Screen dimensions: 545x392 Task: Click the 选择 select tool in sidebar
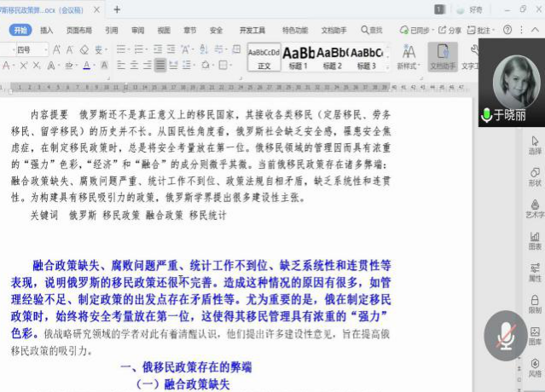535,146
